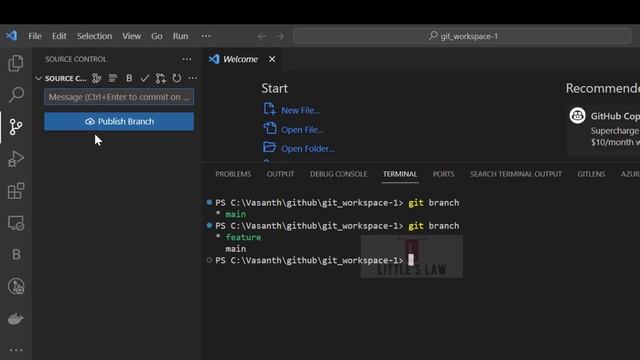Viewport: 640px width, 360px height.
Task: Open the GitLens inspect icon in activity bar
Action: point(16,287)
